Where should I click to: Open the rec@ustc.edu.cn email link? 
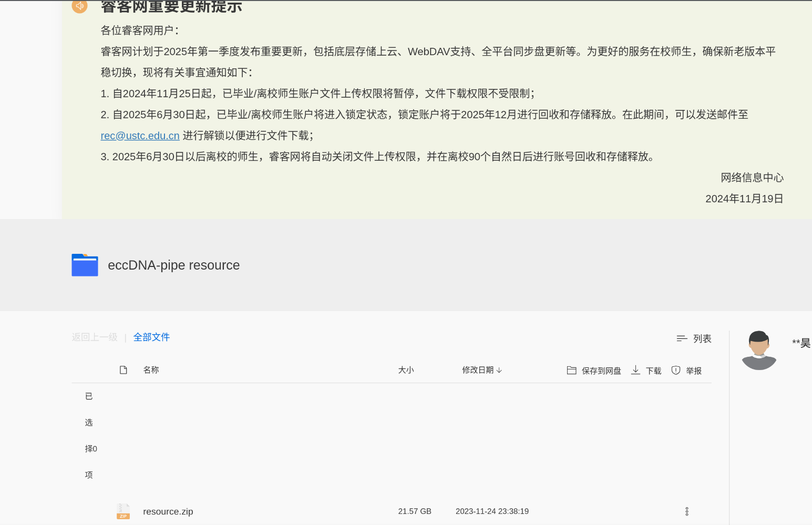(140, 136)
